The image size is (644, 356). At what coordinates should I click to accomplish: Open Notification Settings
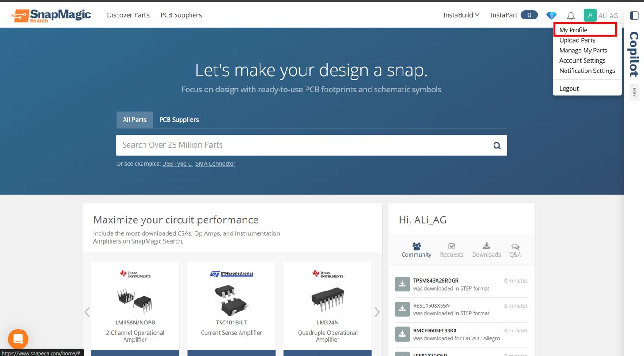click(587, 71)
